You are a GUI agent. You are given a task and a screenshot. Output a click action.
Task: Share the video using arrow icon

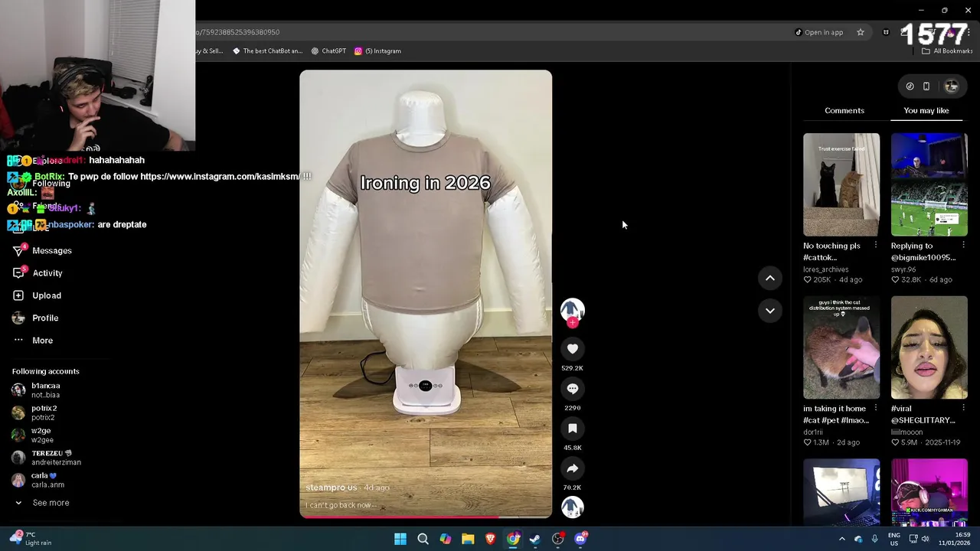[x=572, y=468]
